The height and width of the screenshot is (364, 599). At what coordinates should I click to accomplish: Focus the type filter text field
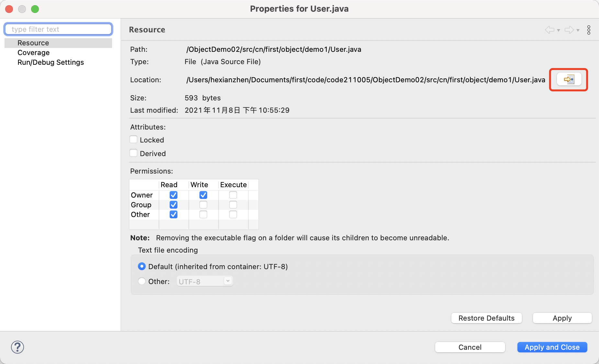(58, 29)
